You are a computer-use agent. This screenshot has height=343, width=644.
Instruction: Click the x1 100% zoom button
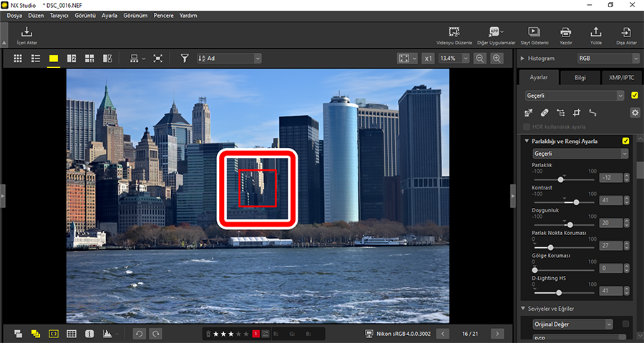[x=428, y=58]
